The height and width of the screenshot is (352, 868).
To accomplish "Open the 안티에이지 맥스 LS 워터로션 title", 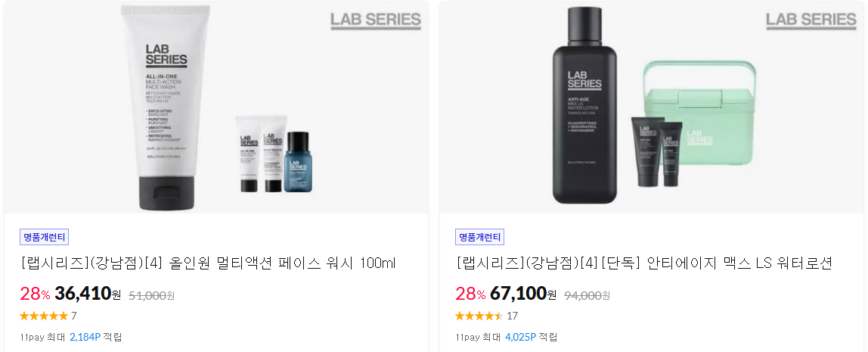I will (x=643, y=263).
